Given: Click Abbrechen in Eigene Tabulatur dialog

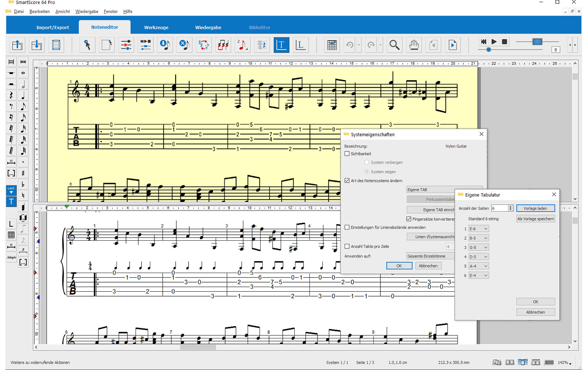Looking at the screenshot, I should point(535,312).
